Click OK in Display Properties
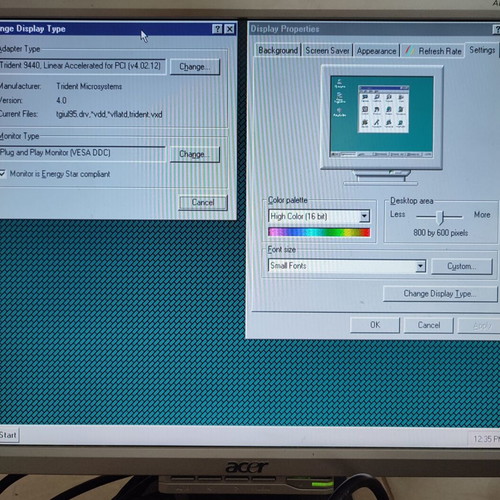Image resolution: width=500 pixels, height=500 pixels. pos(375,325)
